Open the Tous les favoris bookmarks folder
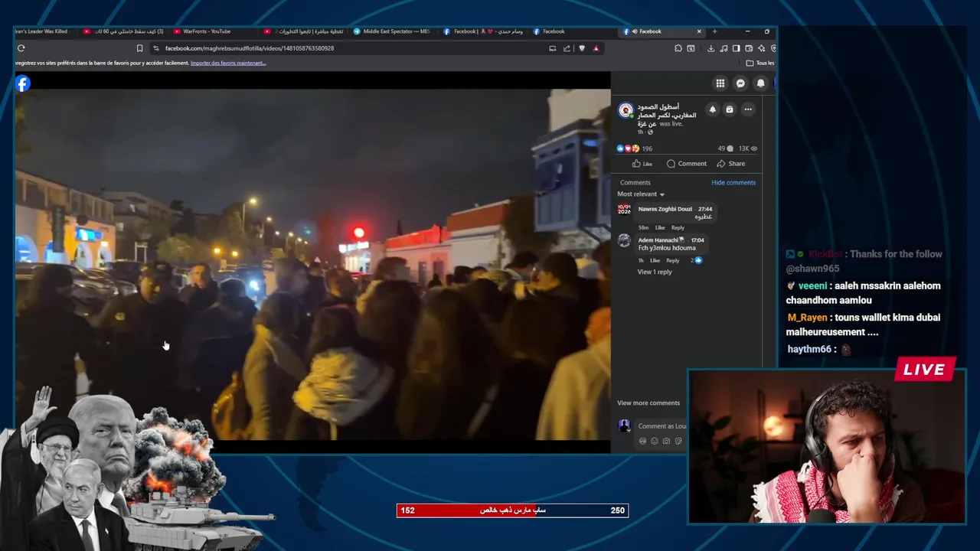Viewport: 980px width, 551px height. (760, 63)
